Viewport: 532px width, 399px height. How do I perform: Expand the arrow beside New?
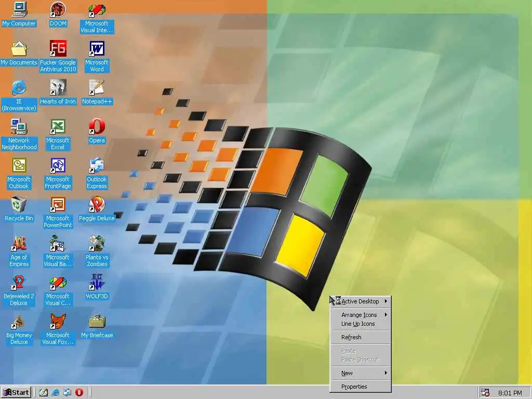pyautogui.click(x=386, y=373)
